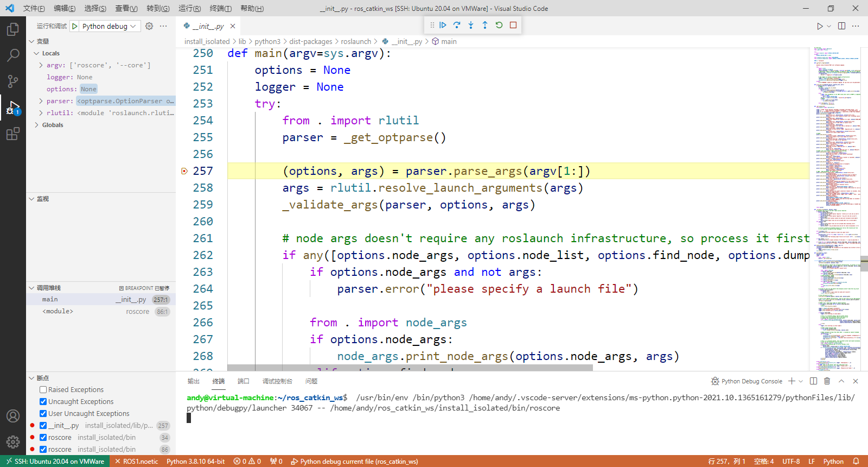Viewport: 868px width, 467px height.
Task: Kill the terminal with trash icon
Action: 827,381
